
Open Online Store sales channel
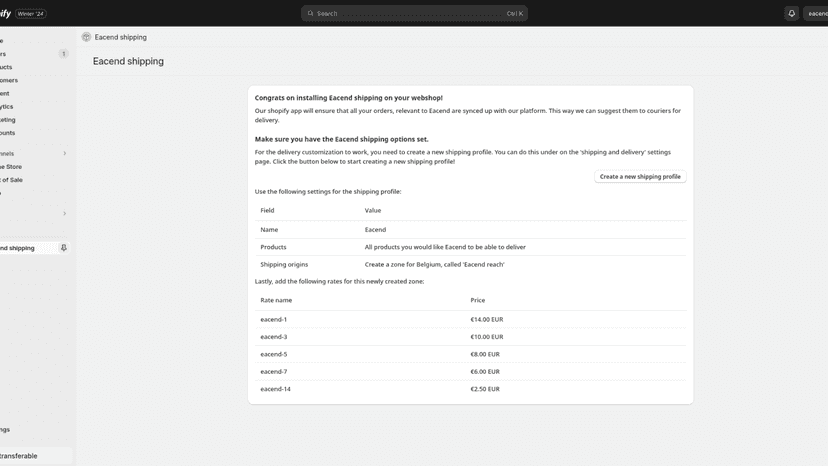[33, 166]
